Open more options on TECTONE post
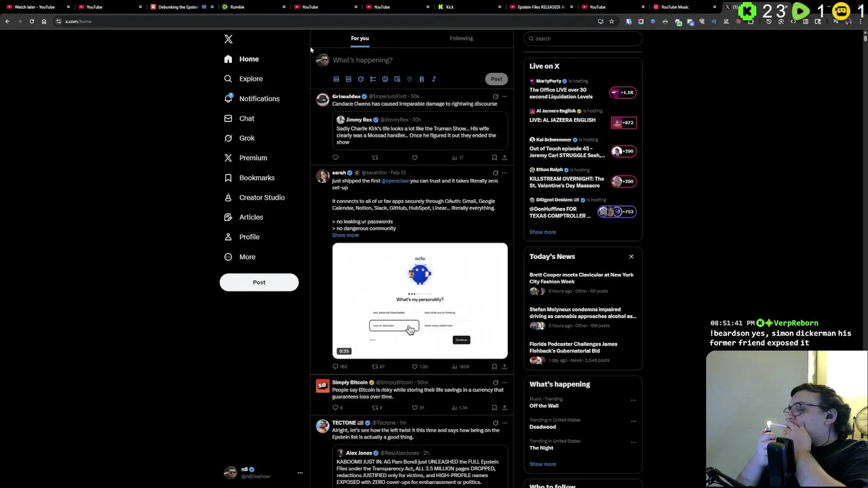The width and height of the screenshot is (868, 488). 505,423
